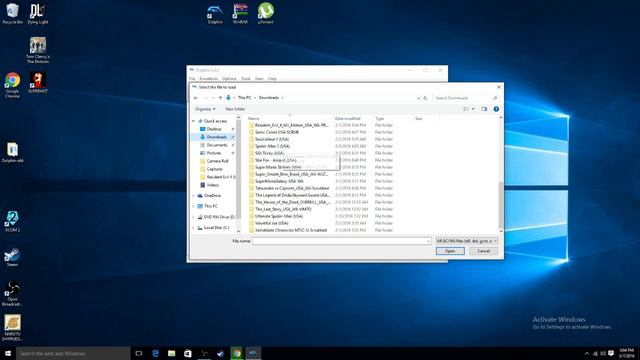Click the Cancel button
Image resolution: width=640 pixels, height=360 pixels.
(483, 251)
